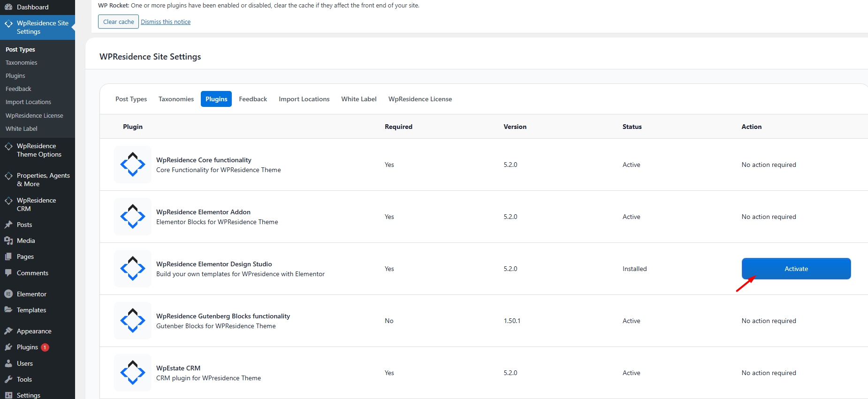Click the Clear cache button
The height and width of the screenshot is (399, 868).
tap(118, 22)
